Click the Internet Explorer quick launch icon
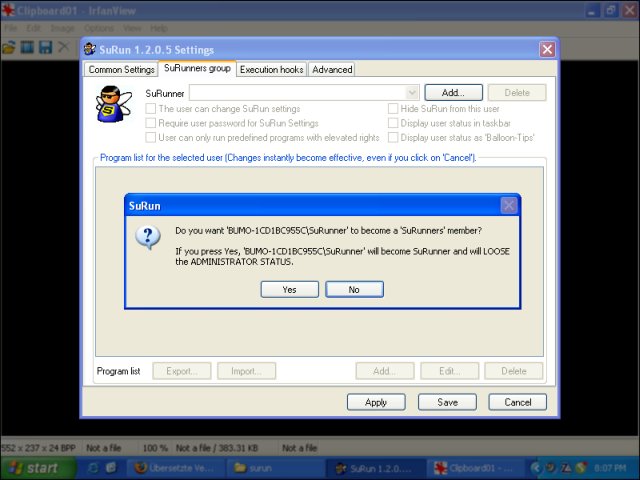Image resolution: width=640 pixels, height=480 pixels. pos(93,468)
